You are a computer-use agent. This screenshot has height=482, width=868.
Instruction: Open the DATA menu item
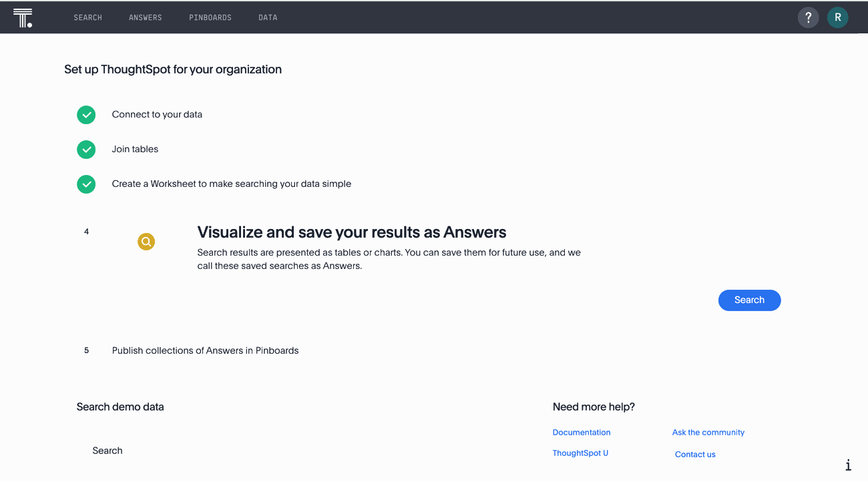267,17
